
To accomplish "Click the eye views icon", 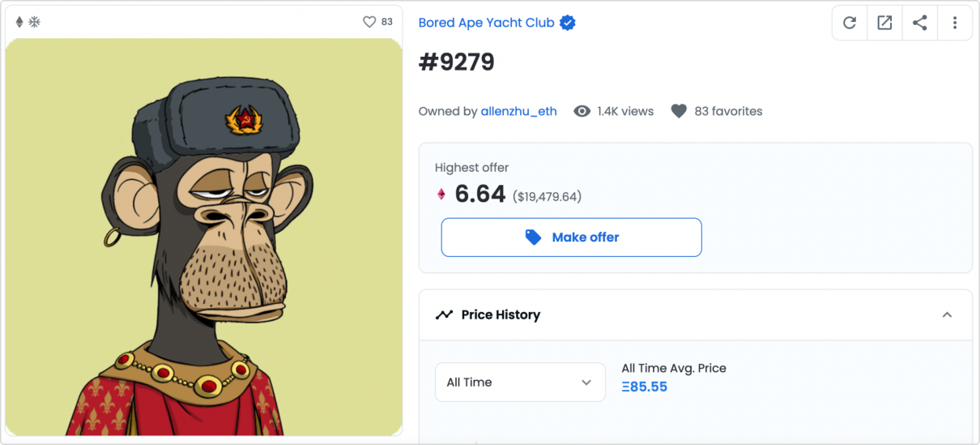I will [x=582, y=111].
